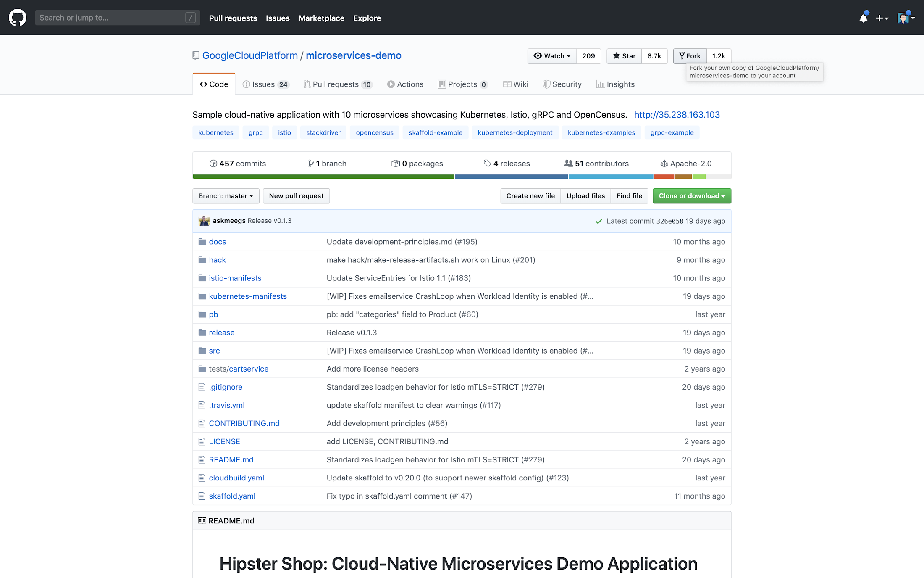The height and width of the screenshot is (578, 924).
Task: Click the file icon beside LICENSE
Action: (202, 441)
